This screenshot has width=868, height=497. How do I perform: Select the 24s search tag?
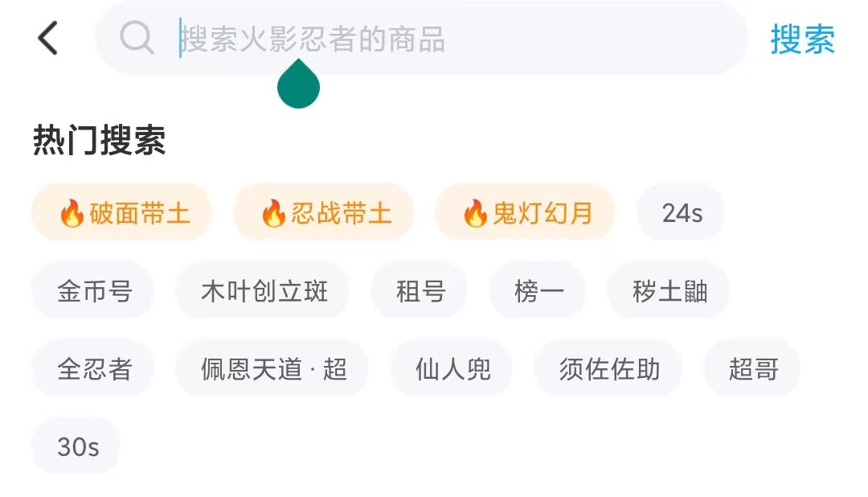682,213
